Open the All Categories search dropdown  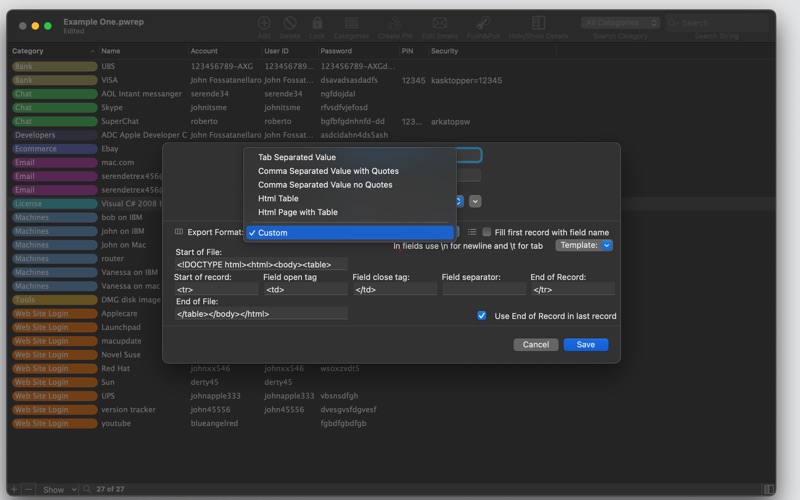tap(619, 22)
